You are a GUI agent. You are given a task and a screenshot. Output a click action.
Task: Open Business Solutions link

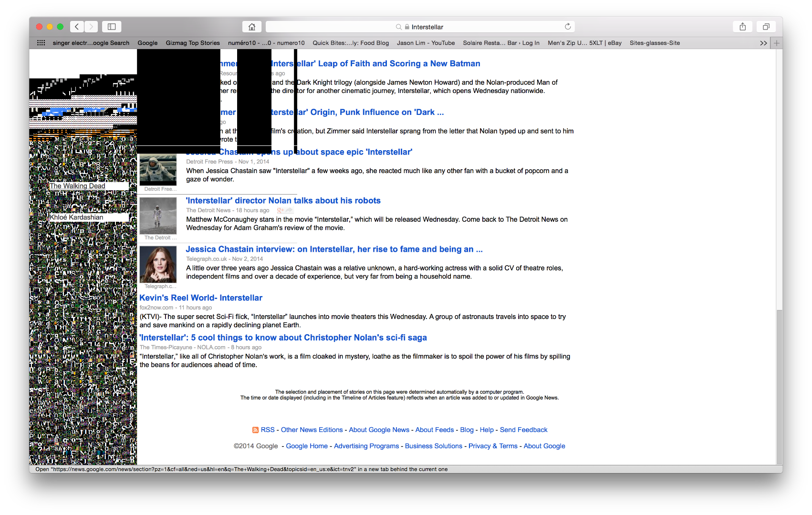[434, 446]
